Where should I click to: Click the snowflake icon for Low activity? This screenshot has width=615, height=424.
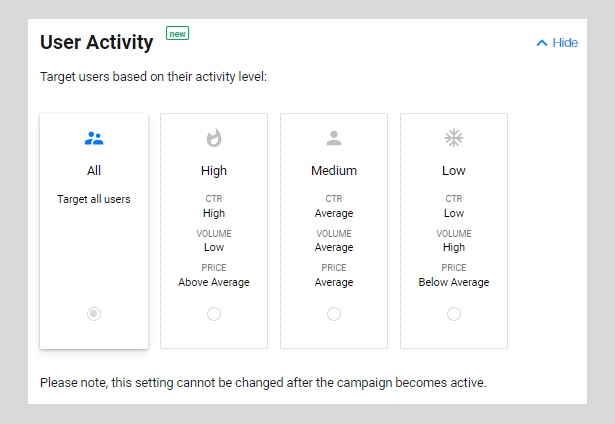[x=454, y=138]
